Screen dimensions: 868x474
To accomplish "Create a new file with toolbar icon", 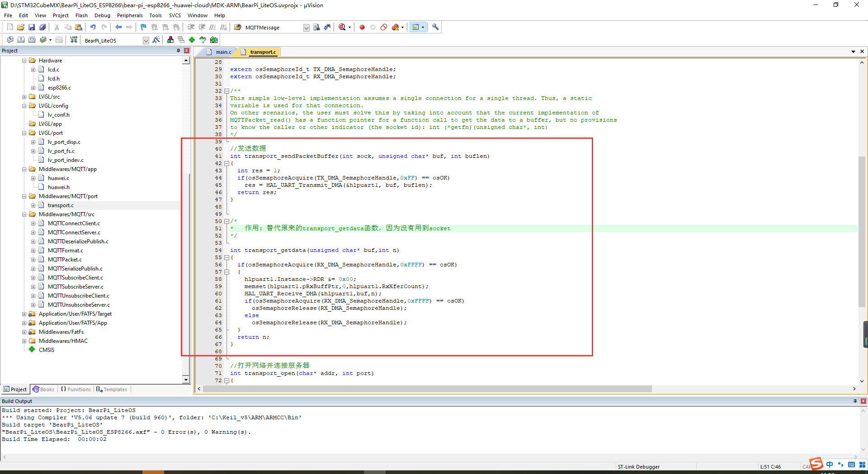I will (x=10, y=27).
